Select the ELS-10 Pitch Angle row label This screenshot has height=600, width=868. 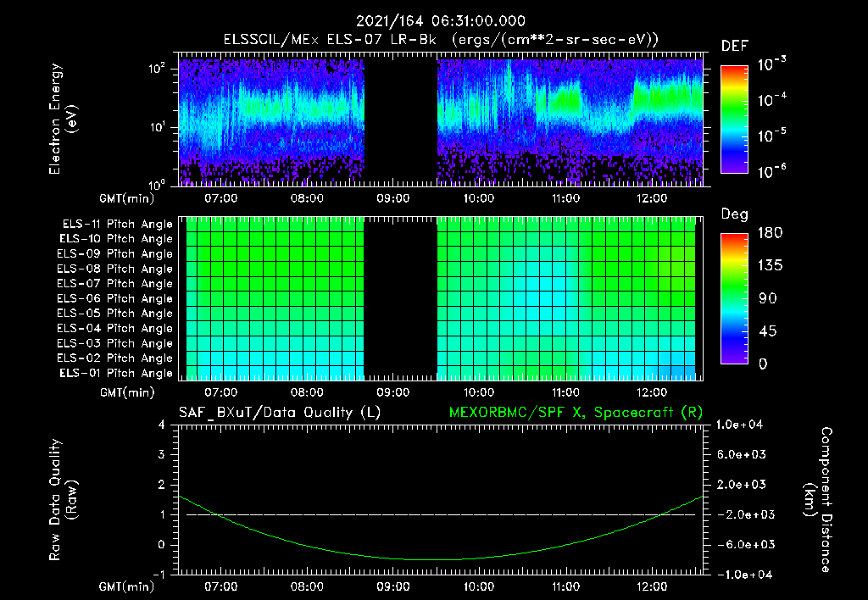click(116, 239)
